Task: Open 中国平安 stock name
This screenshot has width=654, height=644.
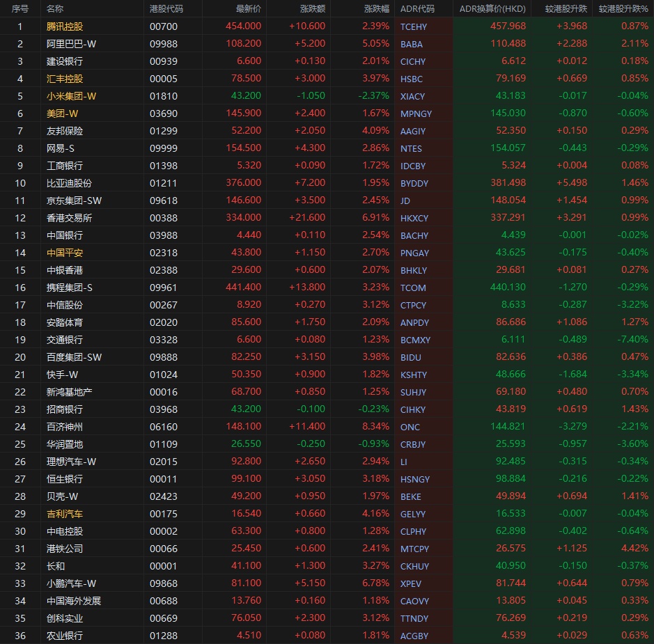Action: [65, 253]
